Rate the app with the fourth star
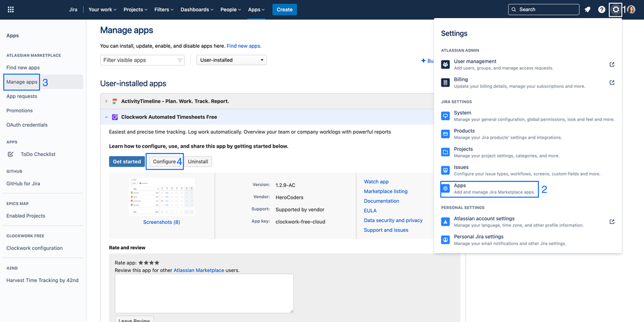The width and height of the screenshot is (644, 322). click(x=157, y=263)
